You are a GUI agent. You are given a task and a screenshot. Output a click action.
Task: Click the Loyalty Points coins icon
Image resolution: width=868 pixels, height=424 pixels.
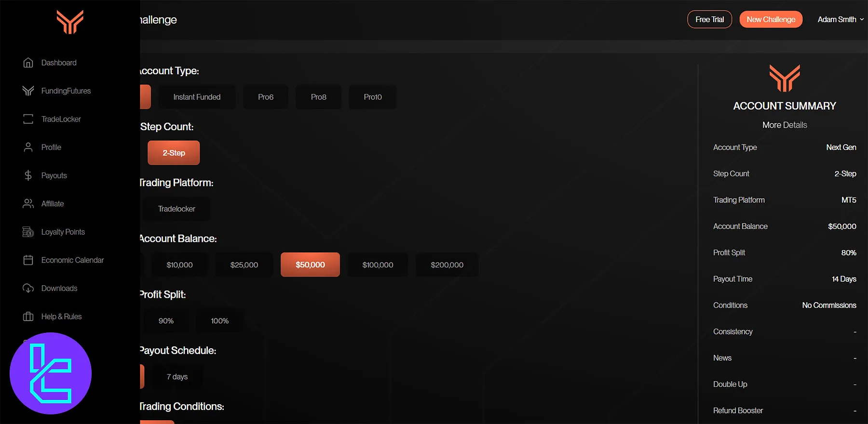click(x=28, y=232)
